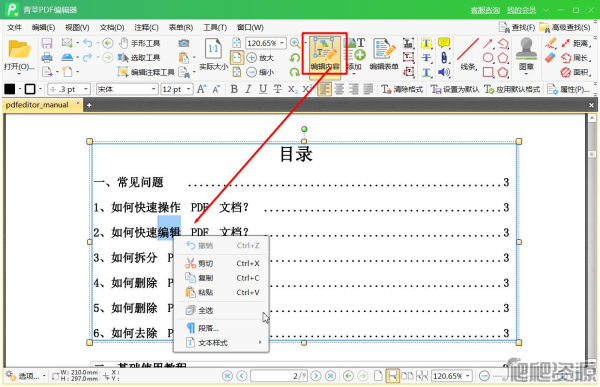Toggle right text alignment
600x387 pixels.
click(354, 89)
